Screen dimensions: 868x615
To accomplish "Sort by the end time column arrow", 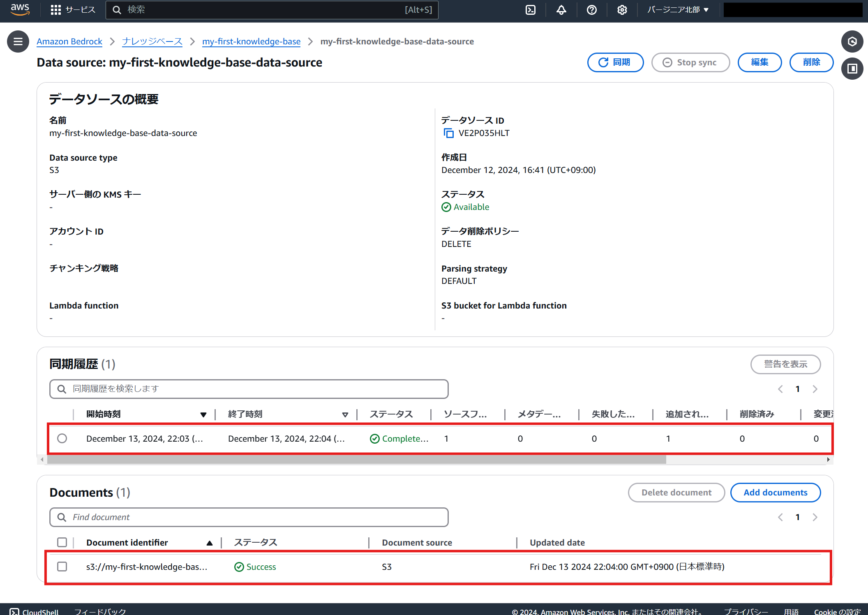I will tap(345, 415).
